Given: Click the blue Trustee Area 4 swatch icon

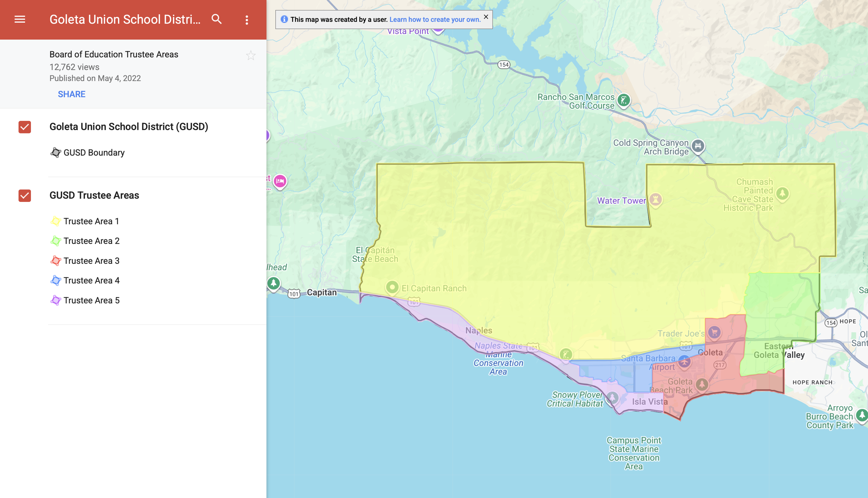Looking at the screenshot, I should click(x=56, y=280).
